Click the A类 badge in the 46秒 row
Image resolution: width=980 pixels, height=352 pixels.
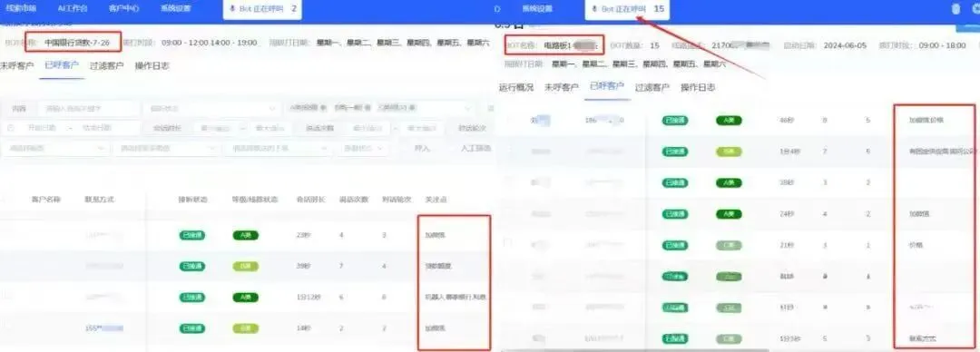(x=728, y=120)
